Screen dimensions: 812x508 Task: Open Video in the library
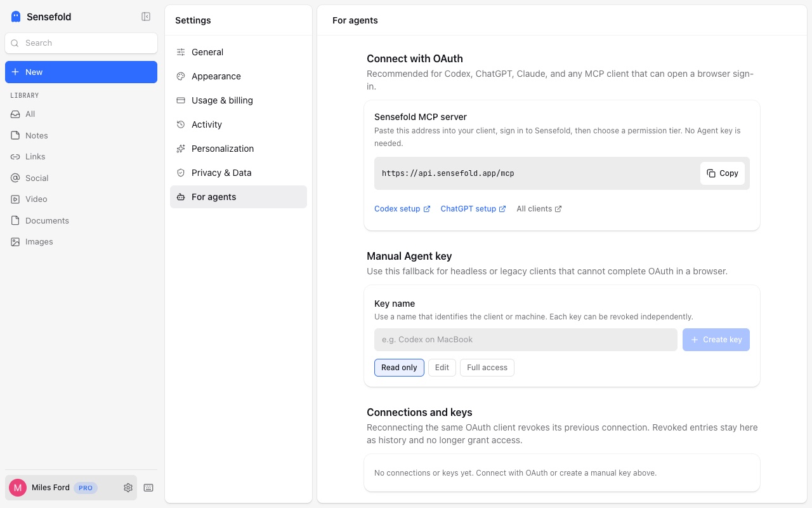81,199
